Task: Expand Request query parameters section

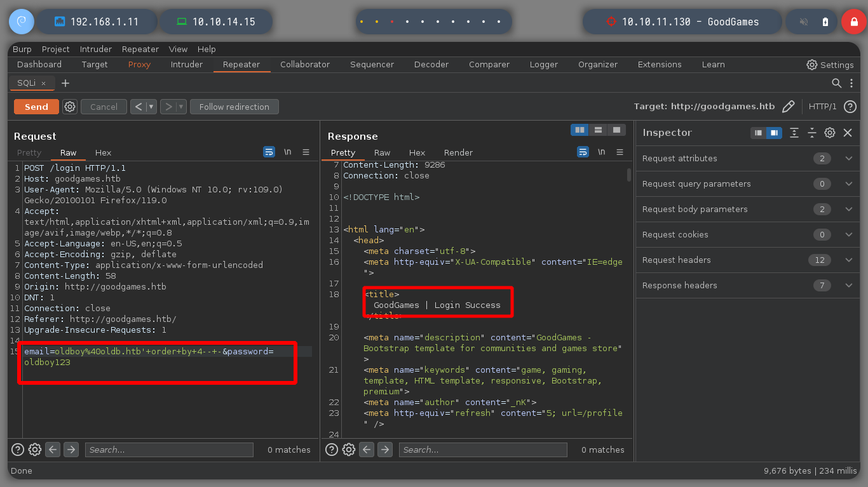Action: pyautogui.click(x=748, y=183)
